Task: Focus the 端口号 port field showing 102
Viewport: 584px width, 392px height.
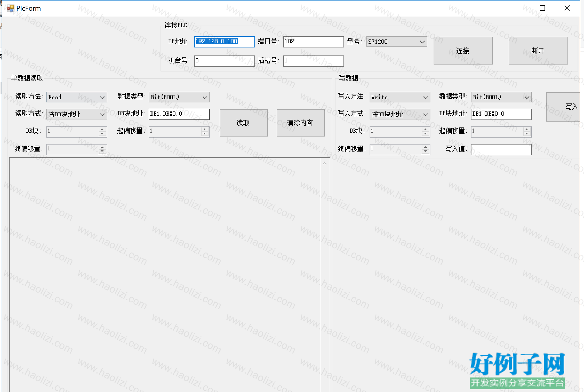Action: click(313, 42)
